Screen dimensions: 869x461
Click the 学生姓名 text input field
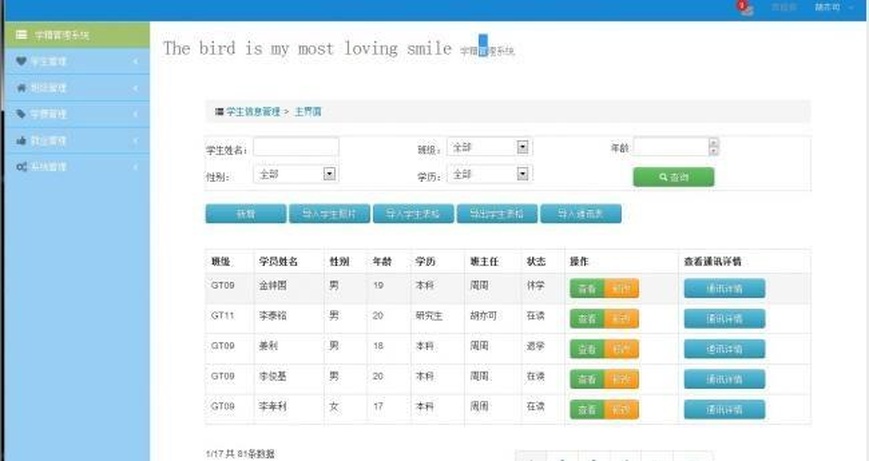[x=296, y=148]
